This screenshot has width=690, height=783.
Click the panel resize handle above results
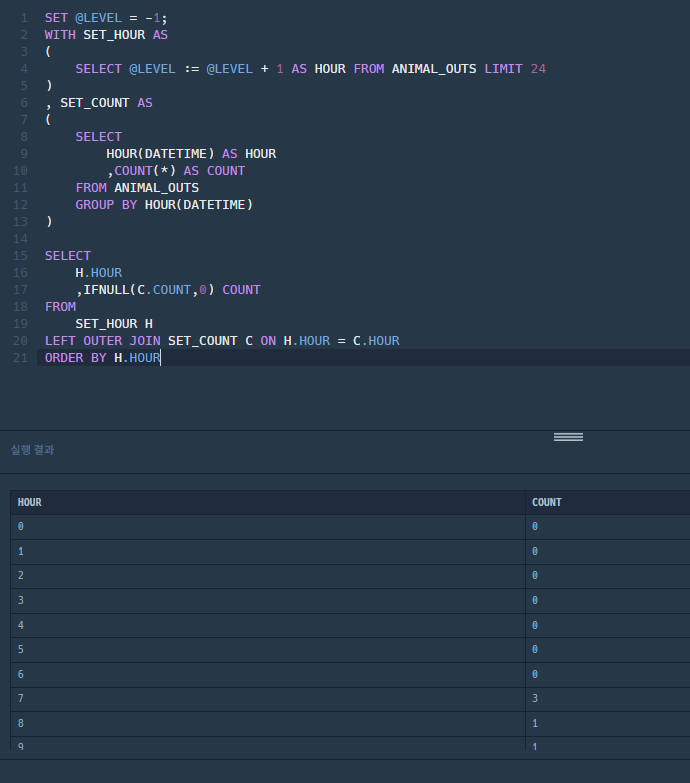[x=568, y=437]
